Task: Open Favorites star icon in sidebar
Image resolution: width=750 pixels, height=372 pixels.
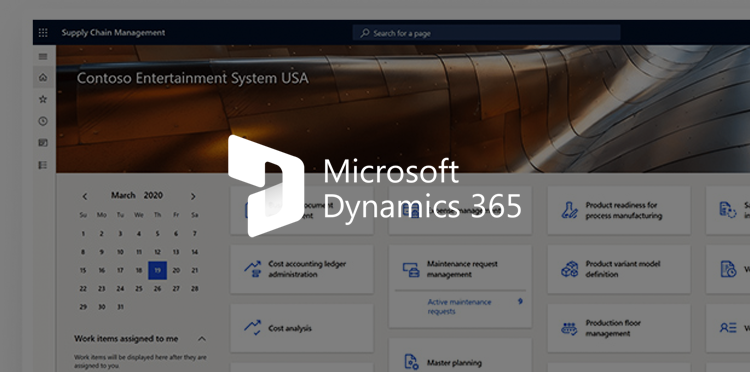Action: pos(43,99)
